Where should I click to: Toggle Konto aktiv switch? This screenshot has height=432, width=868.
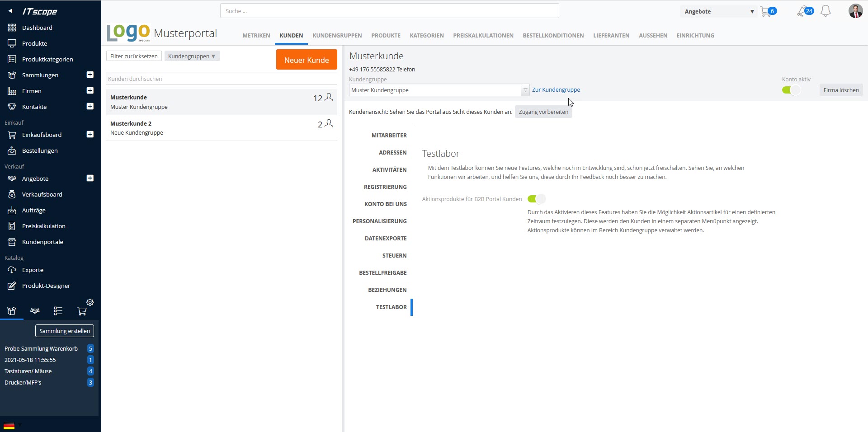(791, 90)
